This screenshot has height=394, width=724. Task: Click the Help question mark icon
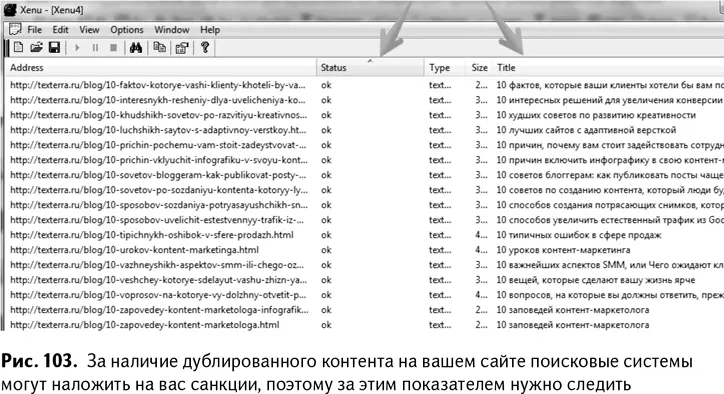tap(205, 48)
